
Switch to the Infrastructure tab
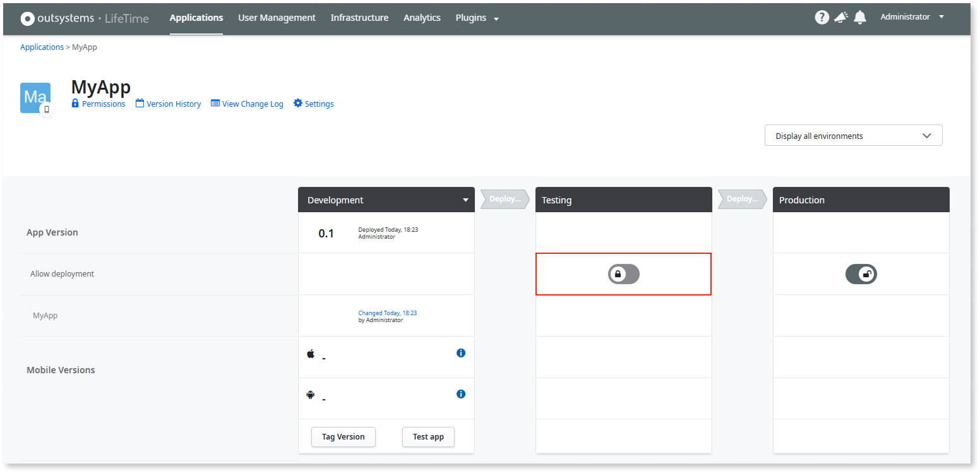[x=359, y=18]
